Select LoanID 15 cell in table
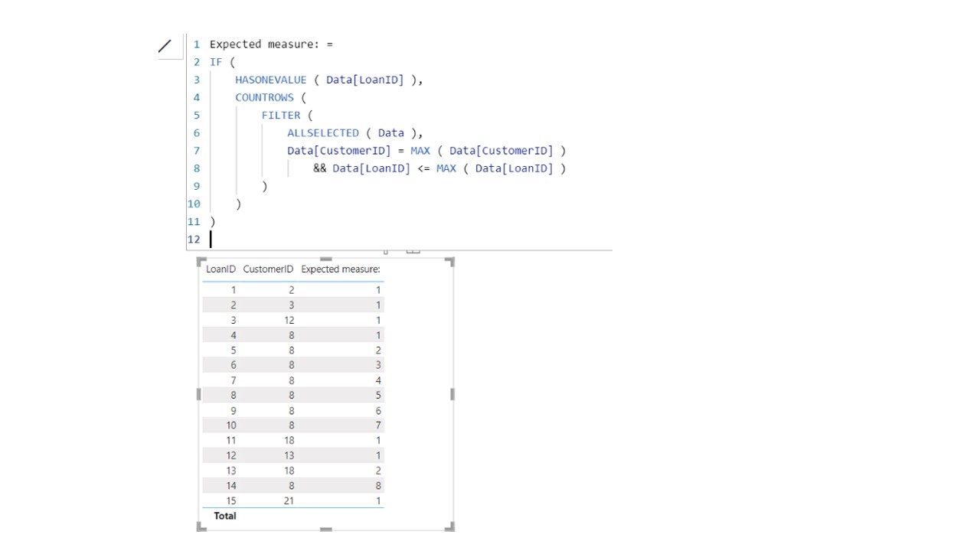980x551 pixels. [x=231, y=500]
